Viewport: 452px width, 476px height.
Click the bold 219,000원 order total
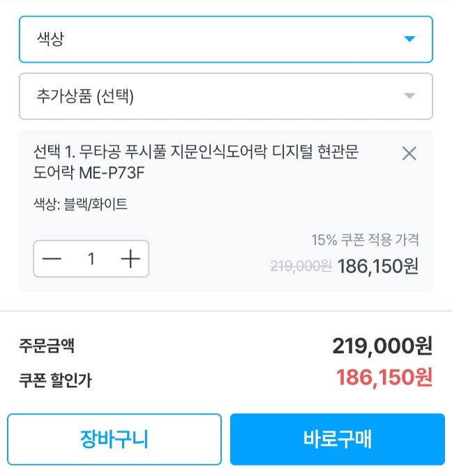[382, 345]
